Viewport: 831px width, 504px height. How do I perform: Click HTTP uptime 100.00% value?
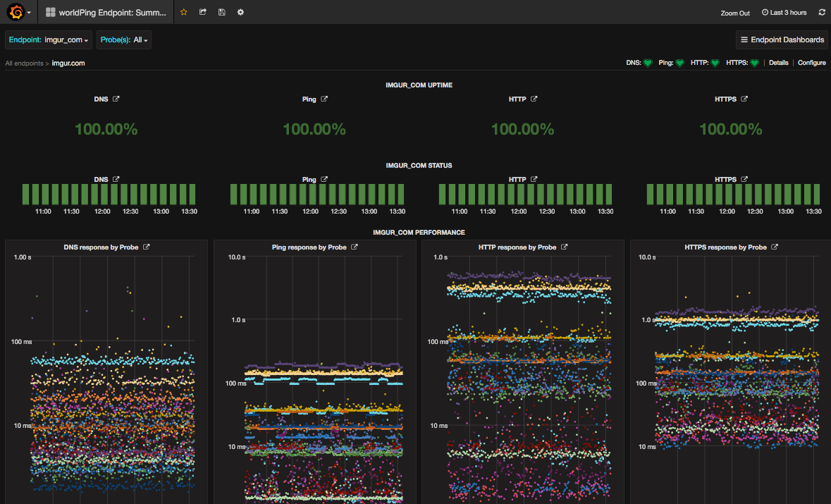[522, 129]
